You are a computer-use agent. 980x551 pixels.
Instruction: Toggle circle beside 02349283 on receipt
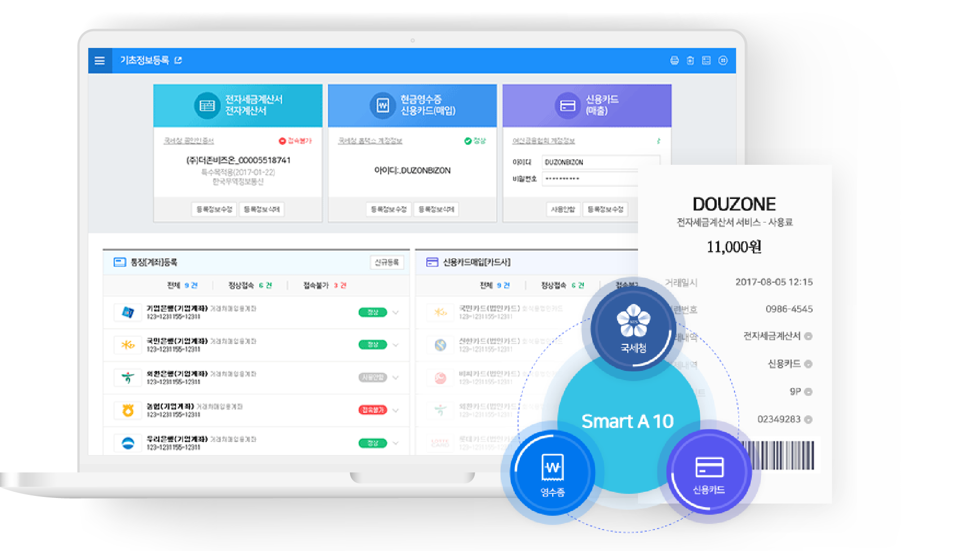pos(808,419)
